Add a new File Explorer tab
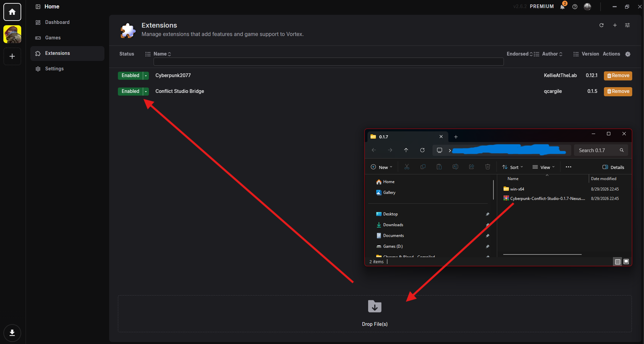 456,137
